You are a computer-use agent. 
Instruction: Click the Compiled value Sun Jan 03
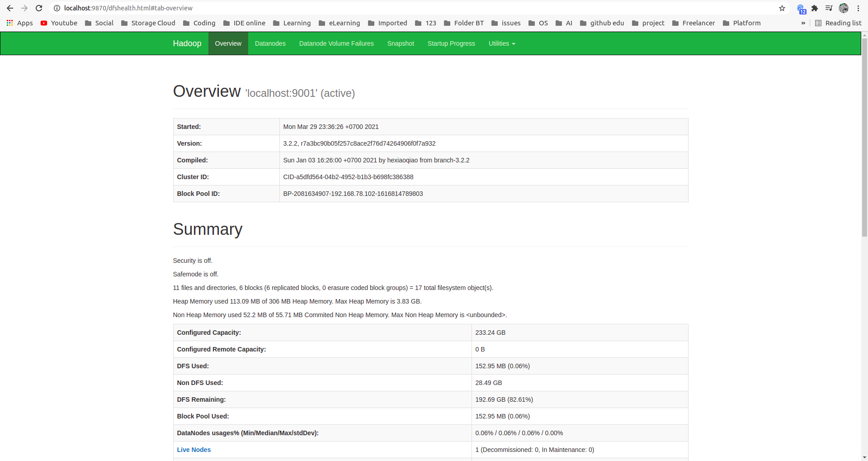[x=376, y=160]
